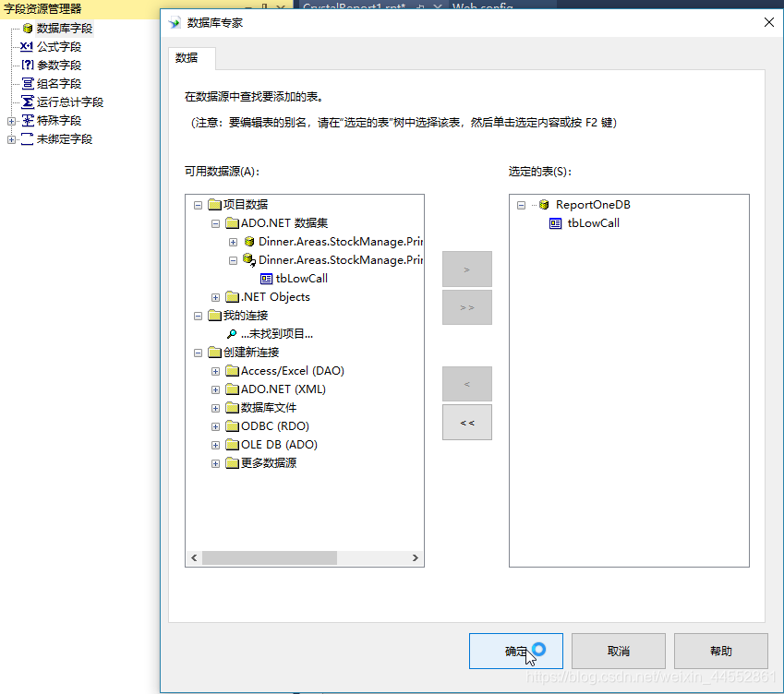Click the 取消 cancel button
Image resolution: width=784 pixels, height=694 pixels.
click(619, 651)
